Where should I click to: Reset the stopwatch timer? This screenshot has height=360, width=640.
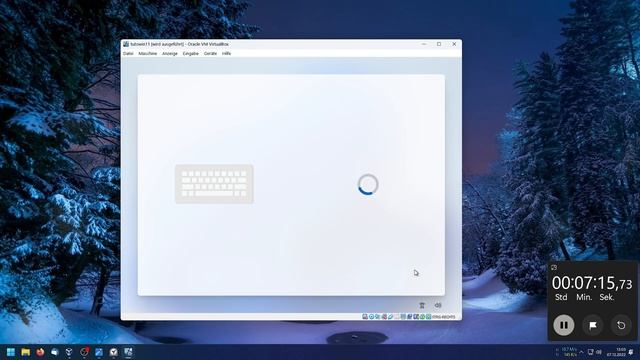point(621,325)
